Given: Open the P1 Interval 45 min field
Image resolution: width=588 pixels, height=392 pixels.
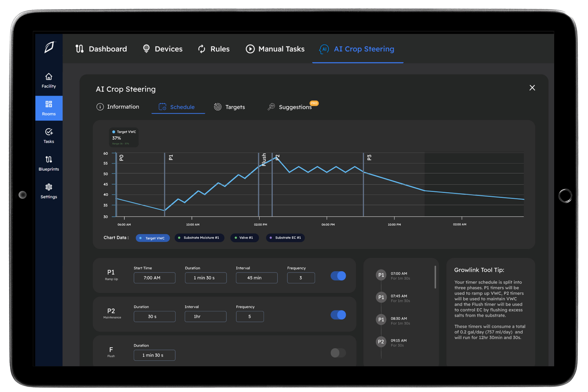Looking at the screenshot, I should click(x=257, y=278).
